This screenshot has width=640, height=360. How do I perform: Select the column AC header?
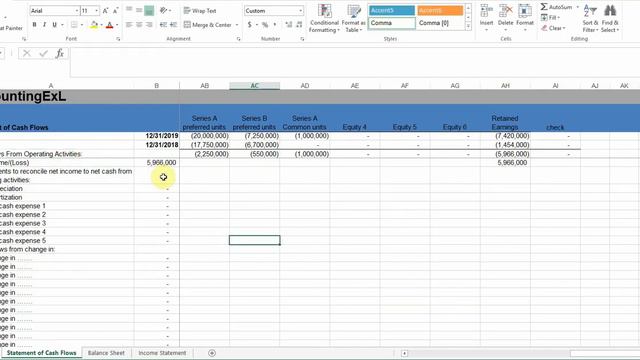[x=255, y=86]
